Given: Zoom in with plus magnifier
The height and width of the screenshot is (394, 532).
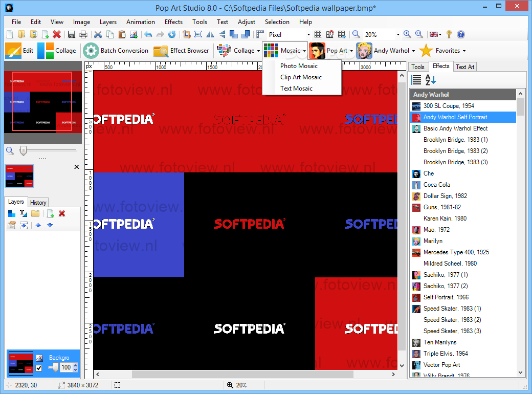Looking at the screenshot, I should 407,34.
